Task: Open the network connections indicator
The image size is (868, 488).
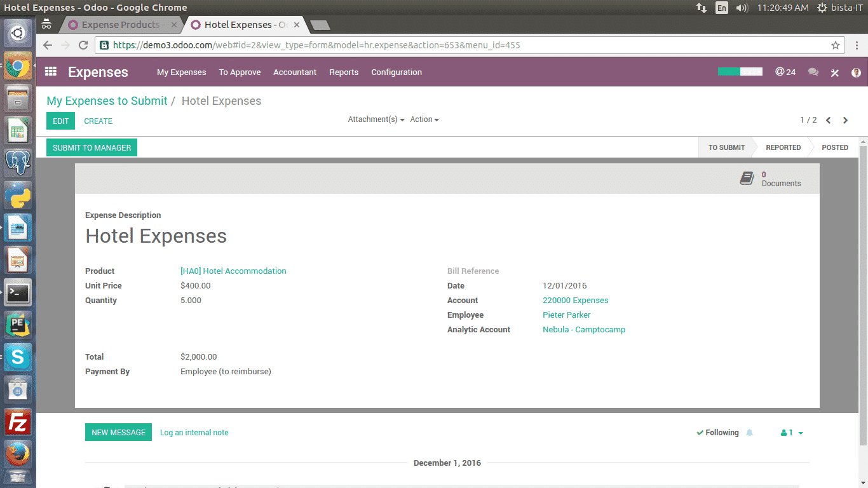Action: coord(702,8)
